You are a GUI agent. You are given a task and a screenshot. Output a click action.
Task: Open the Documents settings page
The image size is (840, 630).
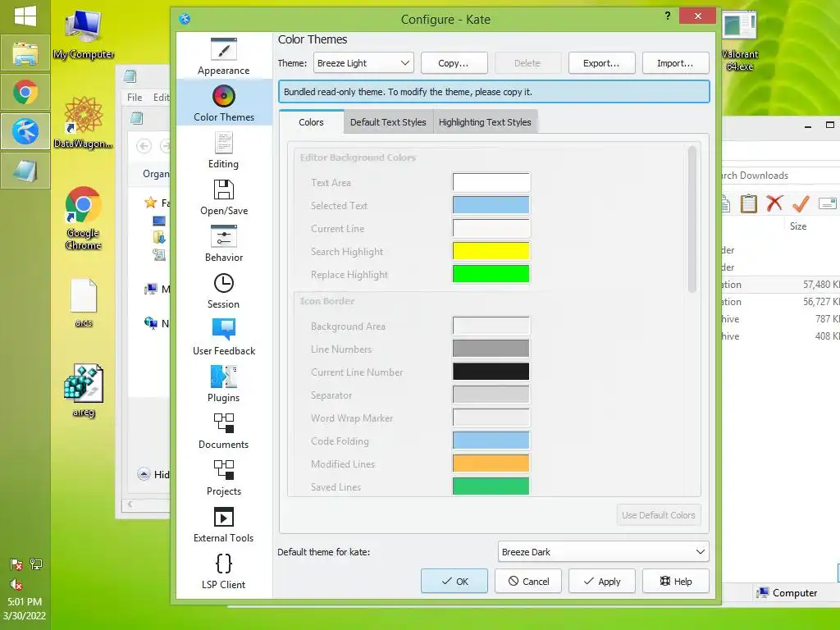(223, 430)
